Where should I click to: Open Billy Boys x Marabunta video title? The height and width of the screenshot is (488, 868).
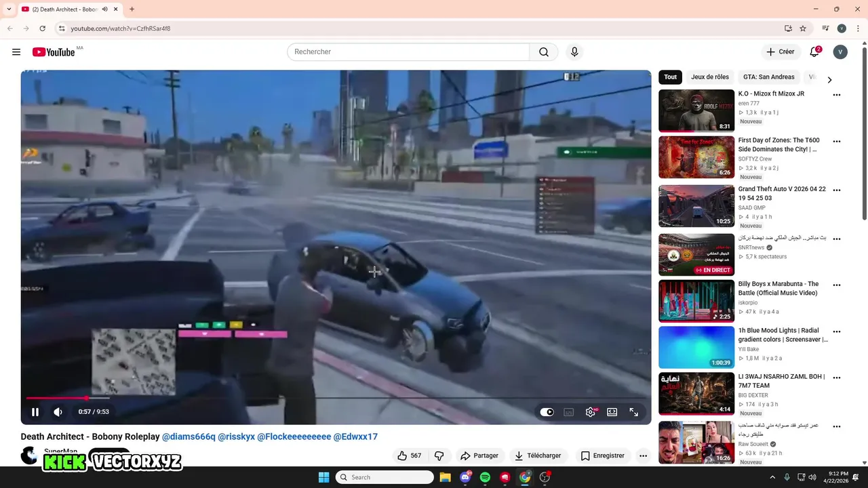pos(778,288)
